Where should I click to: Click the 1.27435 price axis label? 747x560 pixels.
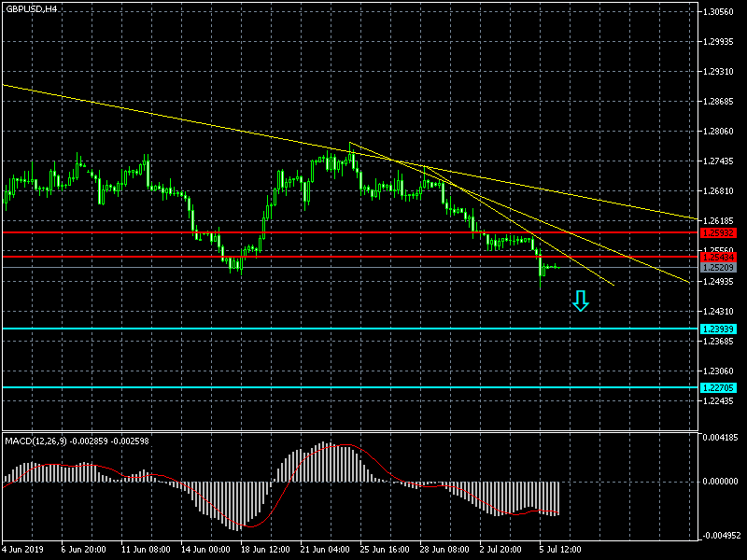tap(718, 161)
